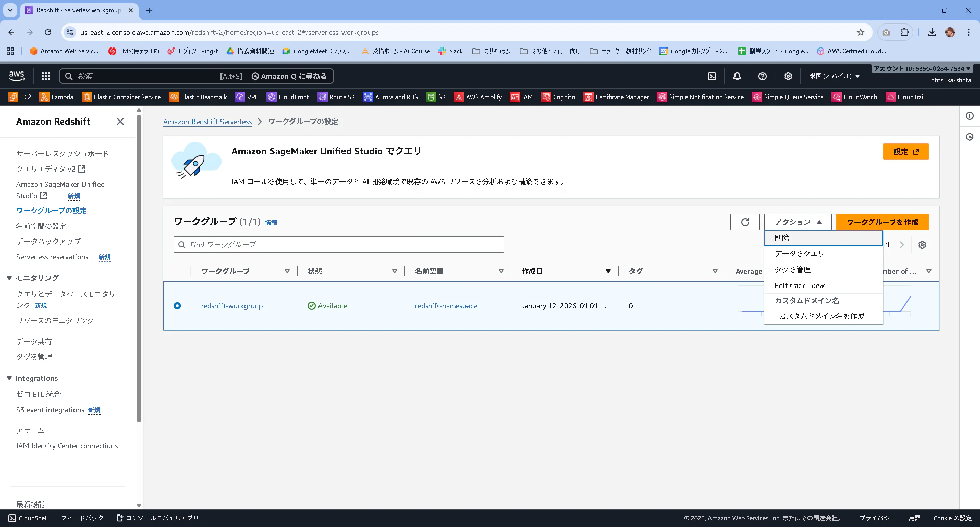Open IAM service shortcut
Viewport: 980px width, 527px height.
pyautogui.click(x=522, y=97)
